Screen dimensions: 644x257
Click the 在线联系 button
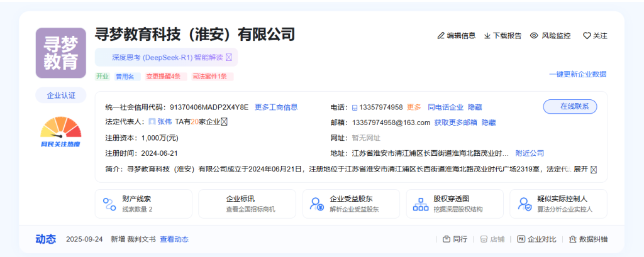(x=570, y=107)
